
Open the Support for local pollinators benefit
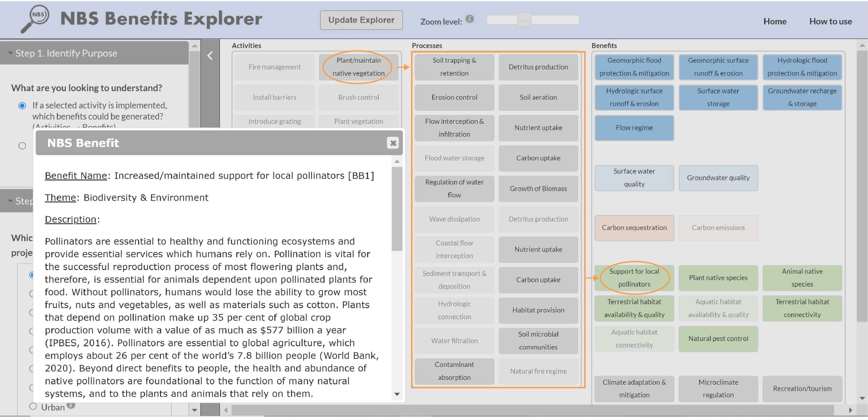[x=634, y=278]
